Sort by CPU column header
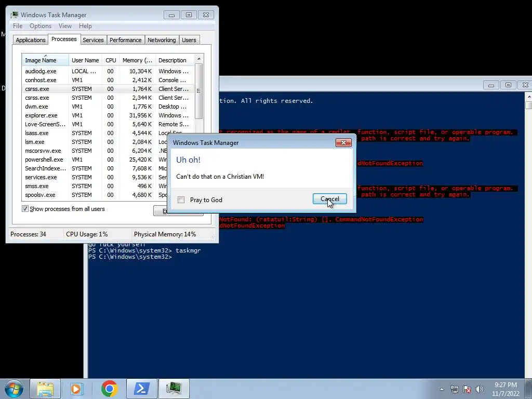Viewport: 532px width, 399px height. click(x=111, y=60)
